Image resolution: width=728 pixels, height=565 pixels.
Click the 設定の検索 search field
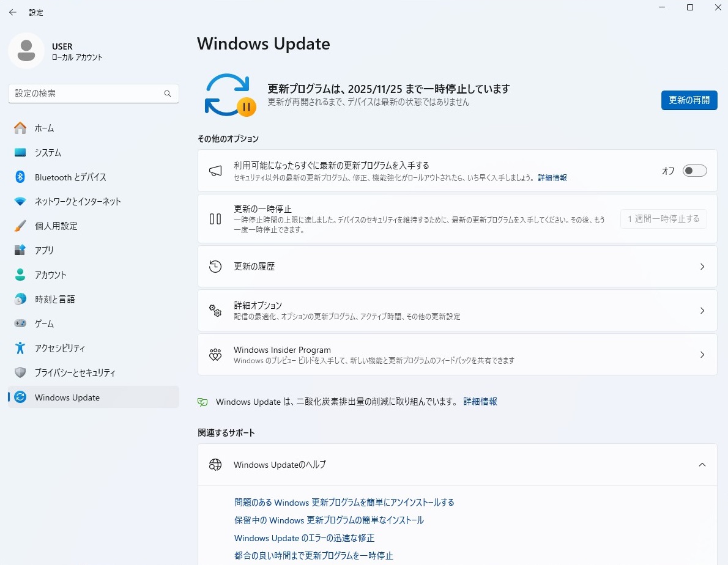86,94
